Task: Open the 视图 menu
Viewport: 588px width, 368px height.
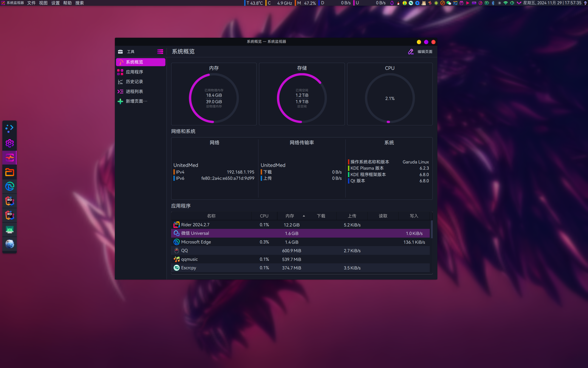Action: tap(43, 3)
